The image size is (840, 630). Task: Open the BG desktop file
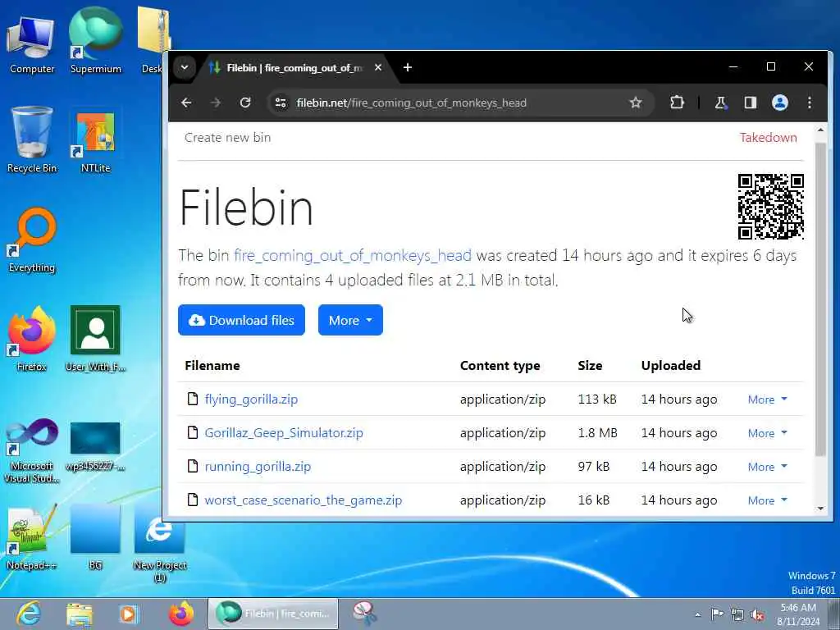[x=95, y=537]
